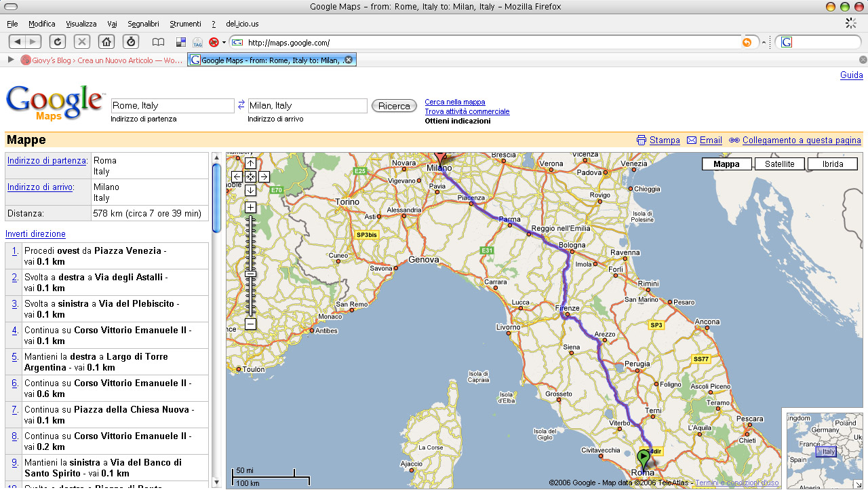Click the chain link icon beside Collegamento
The image size is (868, 490).
click(734, 140)
